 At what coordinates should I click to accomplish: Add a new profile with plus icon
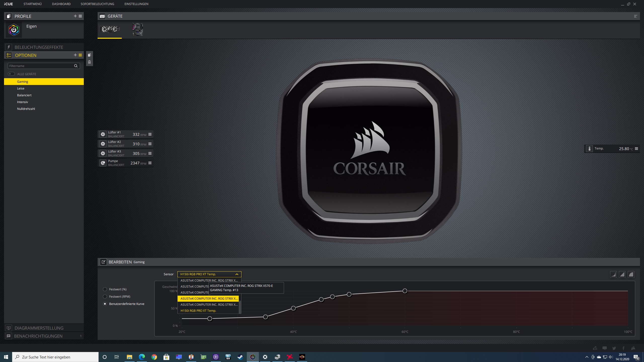pos(75,16)
